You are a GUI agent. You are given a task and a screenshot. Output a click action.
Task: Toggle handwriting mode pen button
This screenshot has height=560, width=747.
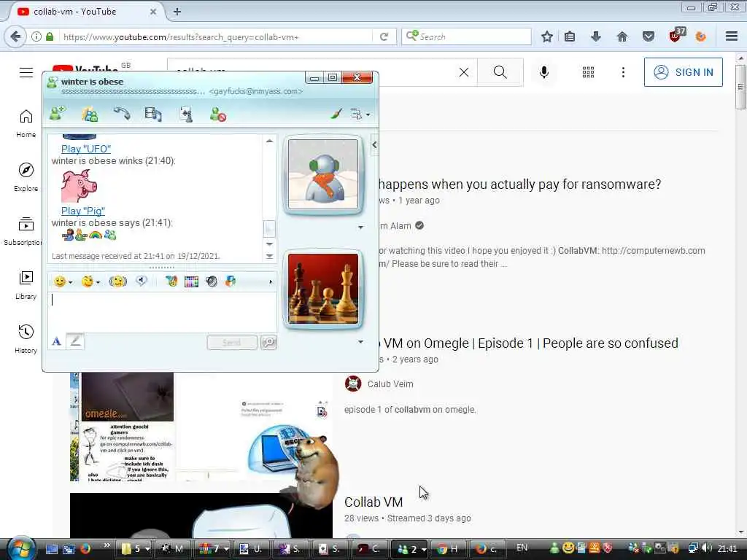pyautogui.click(x=75, y=341)
